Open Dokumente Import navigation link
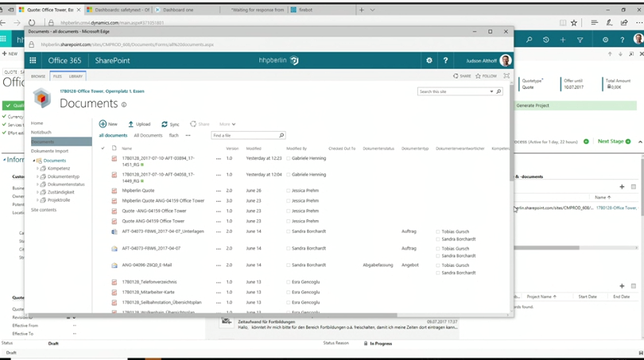Image resolution: width=644 pixels, height=360 pixels. pyautogui.click(x=50, y=151)
